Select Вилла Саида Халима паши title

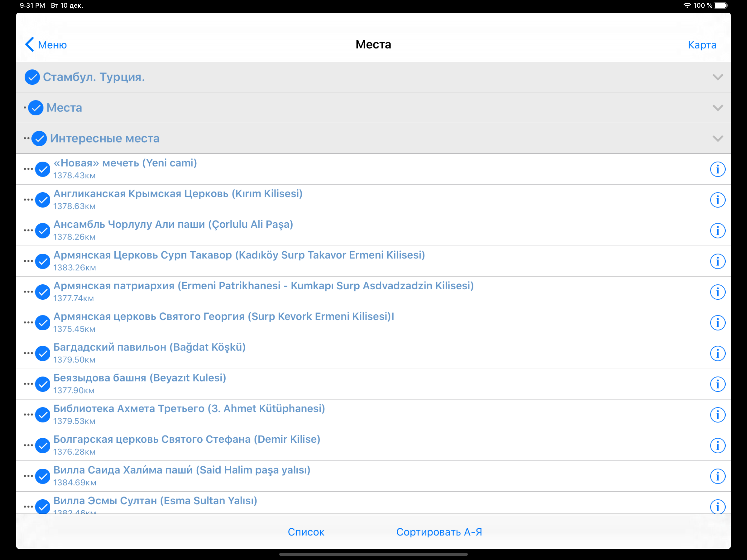point(182,470)
